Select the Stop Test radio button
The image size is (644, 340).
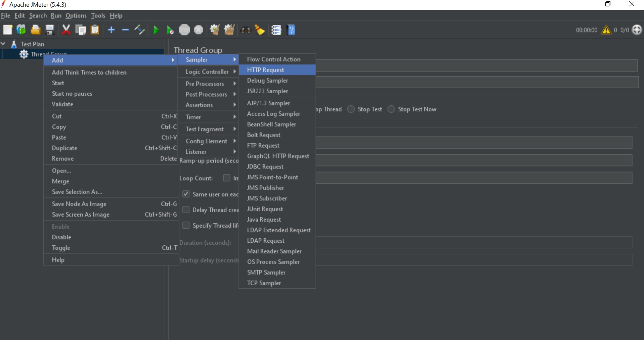[x=351, y=109]
